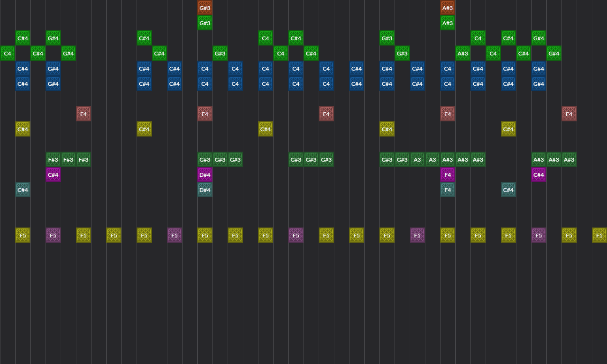Screen dimensions: 607x364
Task: Select an A3 note in the green run
Action: click(417, 159)
